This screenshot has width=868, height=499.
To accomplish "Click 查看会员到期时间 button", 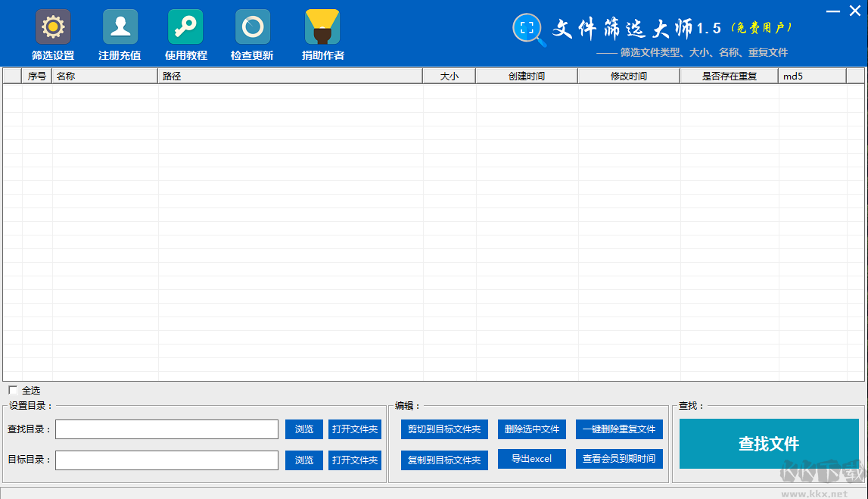I will tap(620, 459).
